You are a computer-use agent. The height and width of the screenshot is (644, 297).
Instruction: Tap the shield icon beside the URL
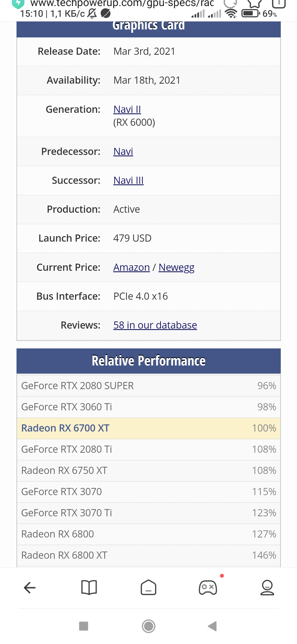[x=18, y=3]
